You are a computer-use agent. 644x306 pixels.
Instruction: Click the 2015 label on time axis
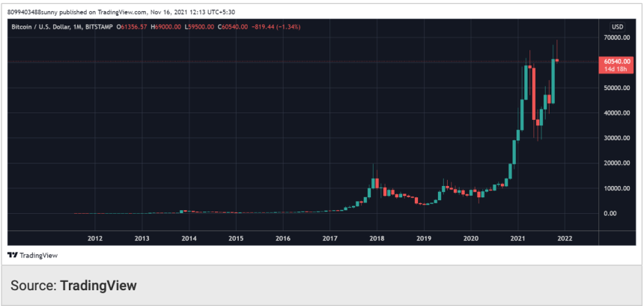coord(236,238)
